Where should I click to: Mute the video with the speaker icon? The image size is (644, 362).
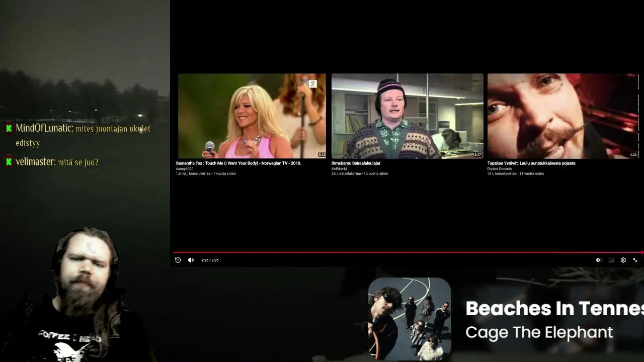(191, 260)
